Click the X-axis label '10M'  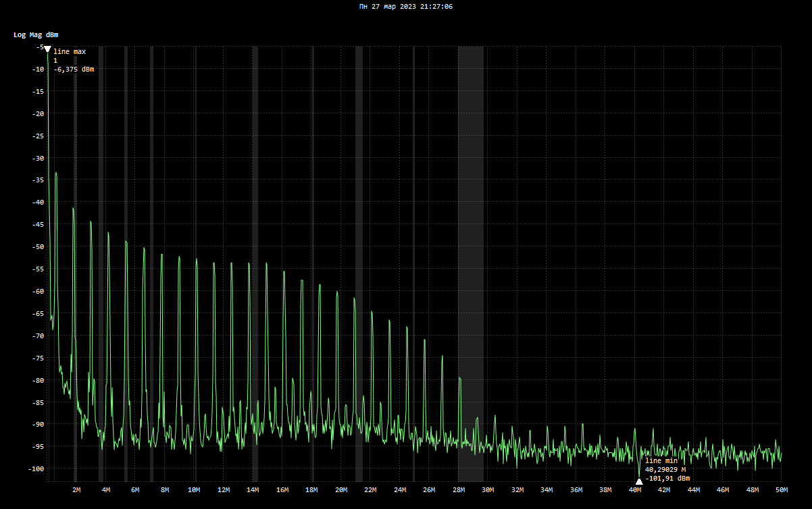[x=194, y=489]
